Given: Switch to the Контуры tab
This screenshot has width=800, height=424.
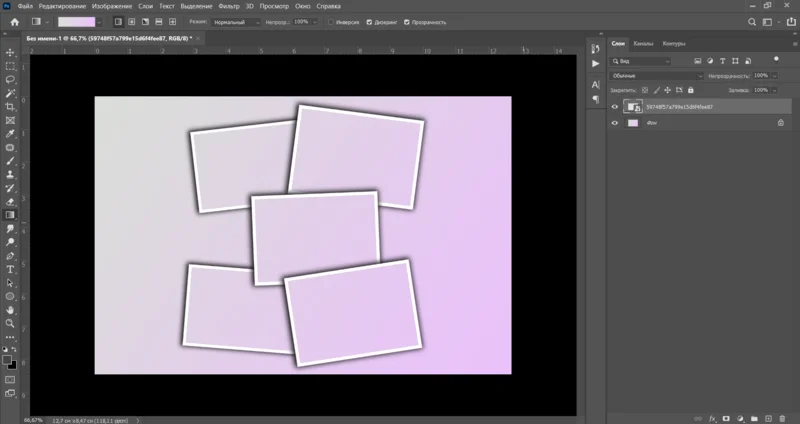Looking at the screenshot, I should coord(673,43).
